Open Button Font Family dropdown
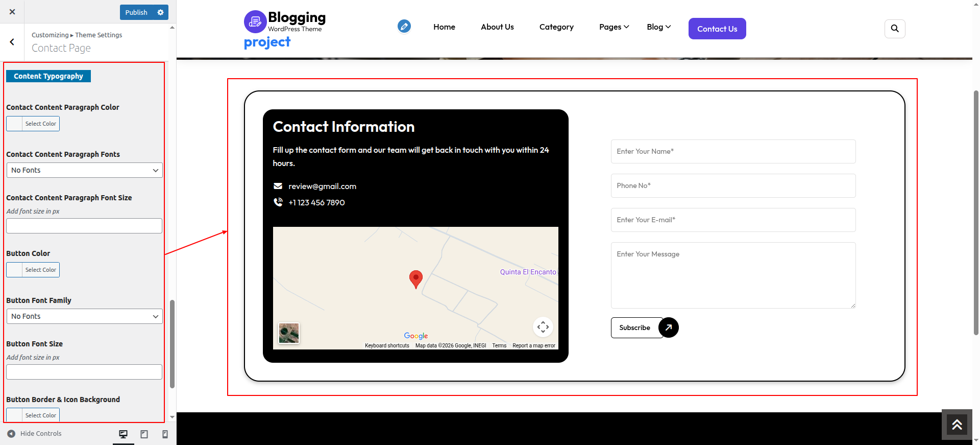The width and height of the screenshot is (980, 445). 84,316
